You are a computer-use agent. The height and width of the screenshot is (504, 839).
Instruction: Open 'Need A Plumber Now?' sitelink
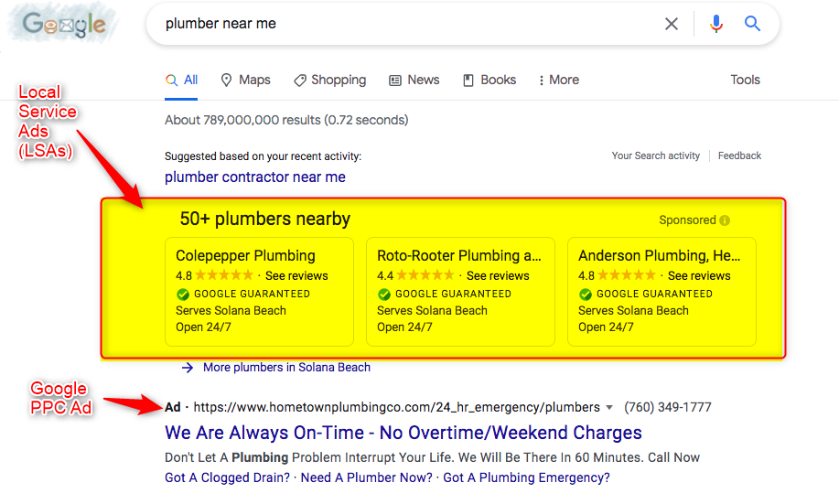tap(367, 477)
